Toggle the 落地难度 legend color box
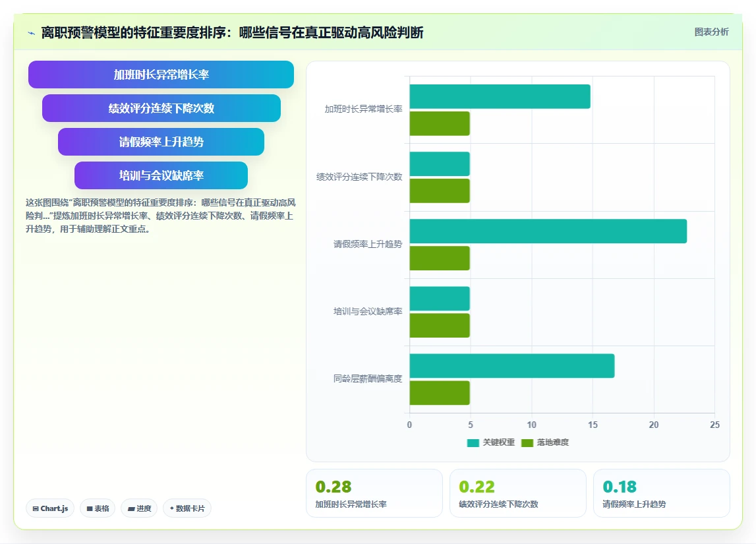The height and width of the screenshot is (544, 756). point(527,442)
